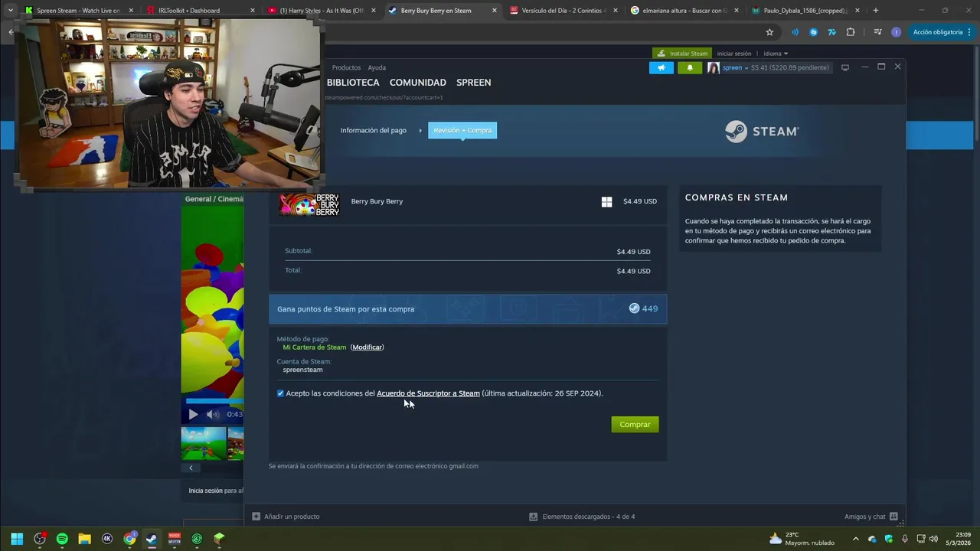The image size is (980, 551).
Task: Open the Productos menu
Action: click(x=346, y=67)
